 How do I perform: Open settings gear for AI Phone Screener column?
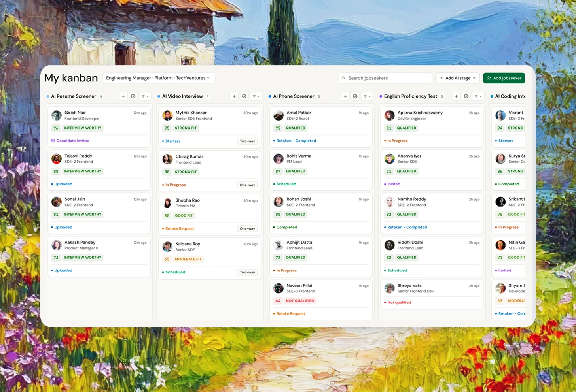point(355,96)
